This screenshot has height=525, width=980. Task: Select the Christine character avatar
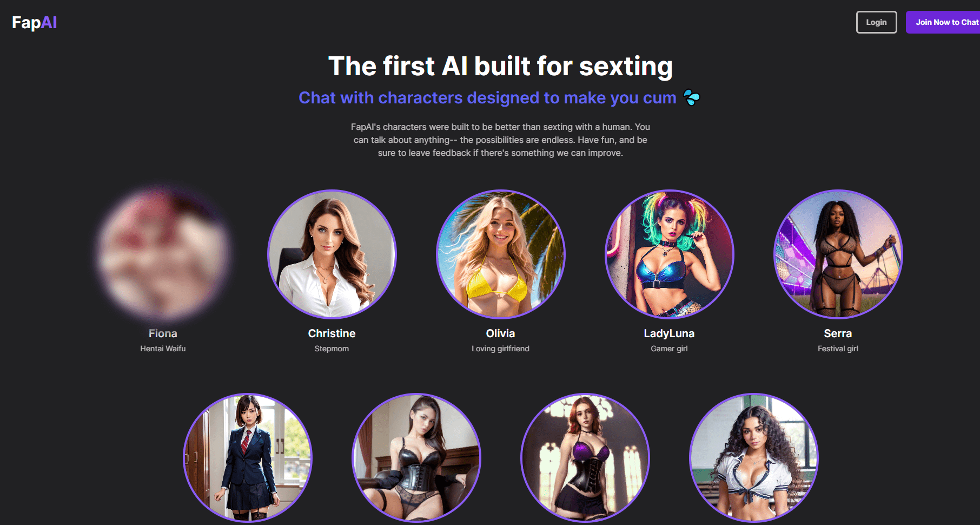332,254
